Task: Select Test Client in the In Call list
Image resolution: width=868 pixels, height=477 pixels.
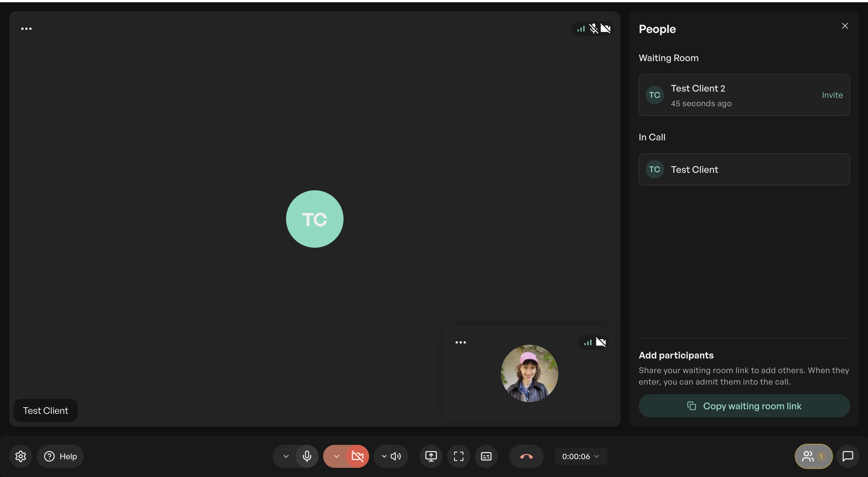Action: click(x=744, y=169)
